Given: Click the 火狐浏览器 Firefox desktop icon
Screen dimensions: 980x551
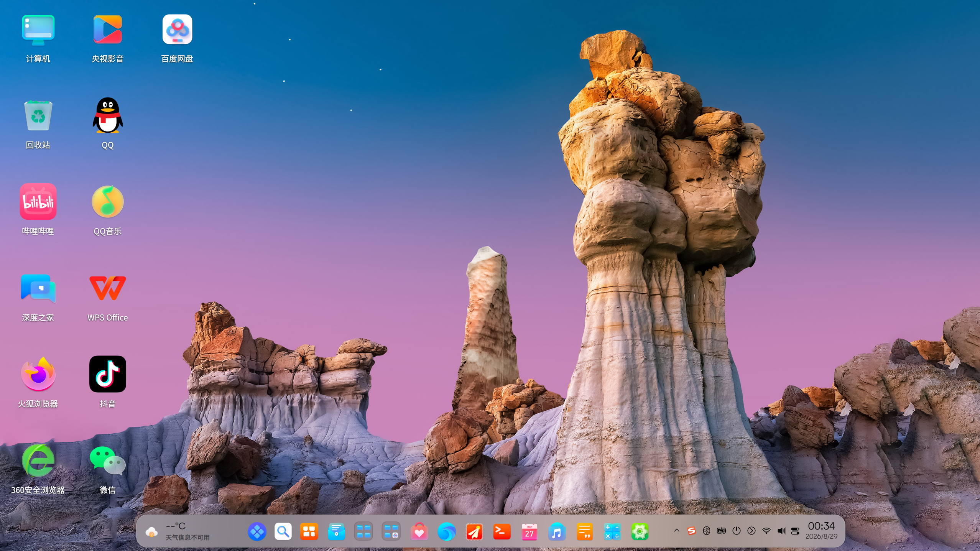Looking at the screenshot, I should click(38, 374).
